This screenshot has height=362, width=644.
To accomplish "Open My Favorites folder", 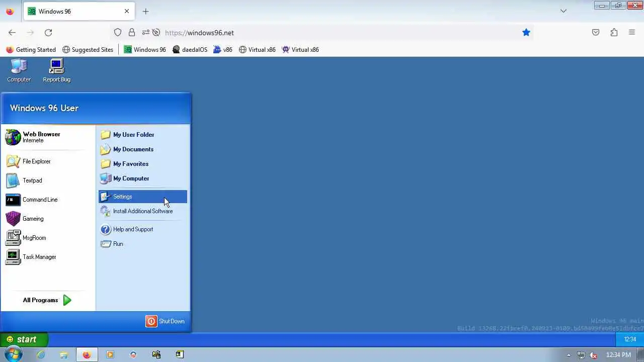I will coord(143,164).
